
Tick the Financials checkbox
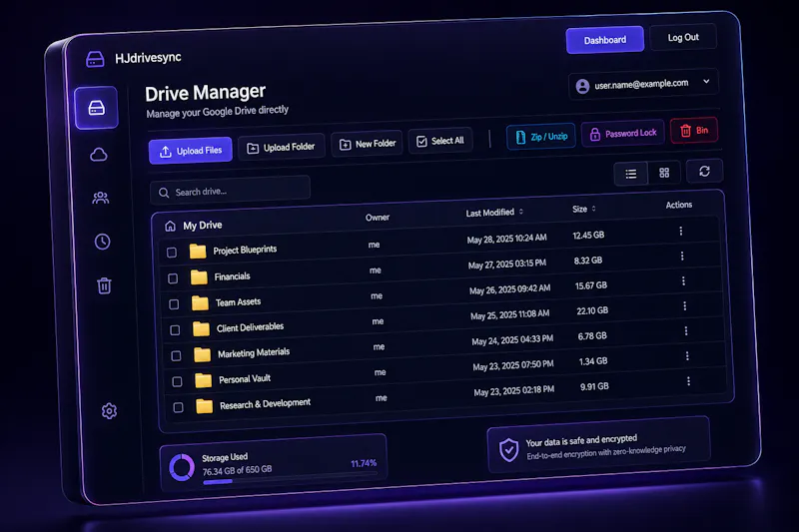[x=173, y=278]
